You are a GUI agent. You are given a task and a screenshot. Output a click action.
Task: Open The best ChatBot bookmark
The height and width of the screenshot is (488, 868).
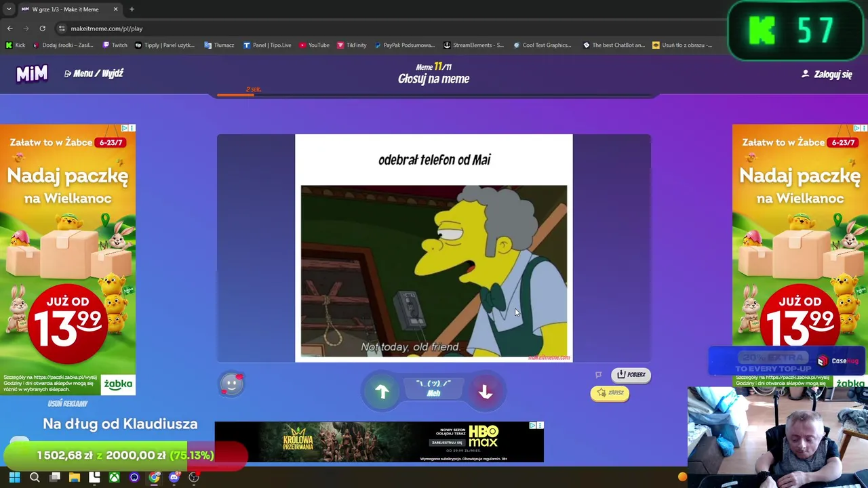click(614, 45)
